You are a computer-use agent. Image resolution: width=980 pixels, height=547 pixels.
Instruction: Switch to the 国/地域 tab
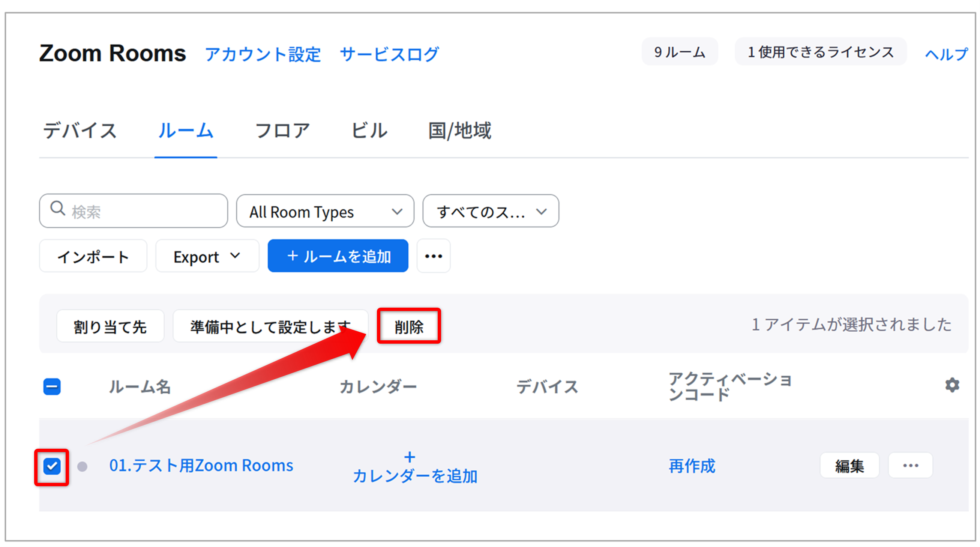click(x=459, y=131)
